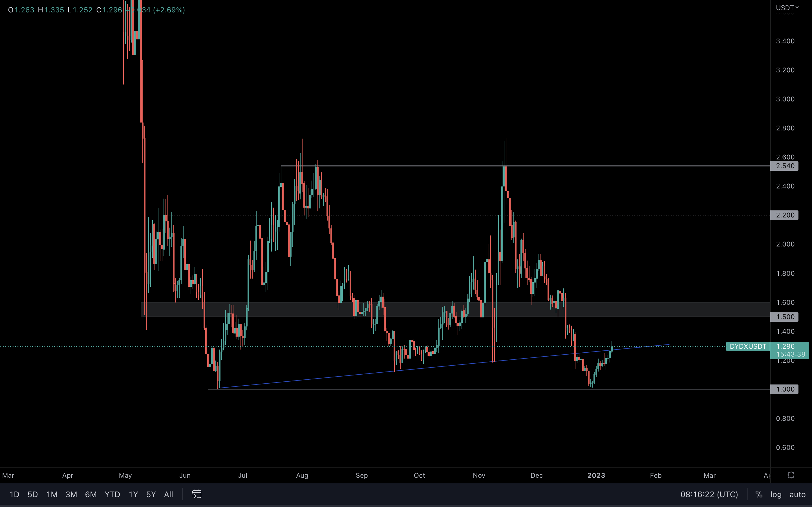Select the 1Y time range
The width and height of the screenshot is (812, 507).
click(x=133, y=494)
